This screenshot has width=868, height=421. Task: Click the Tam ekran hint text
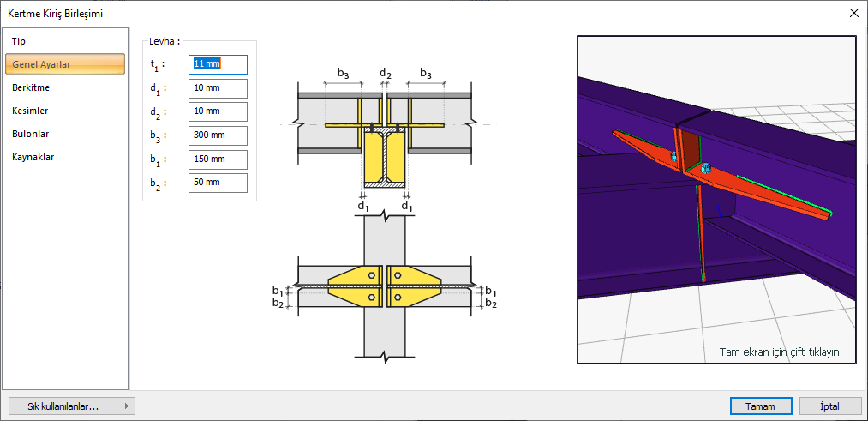tap(780, 352)
